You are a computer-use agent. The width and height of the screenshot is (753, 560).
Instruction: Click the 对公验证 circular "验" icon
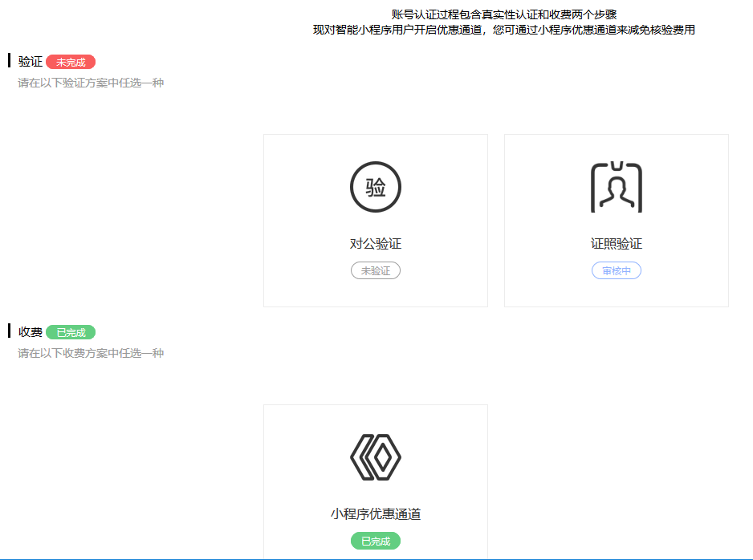click(375, 186)
